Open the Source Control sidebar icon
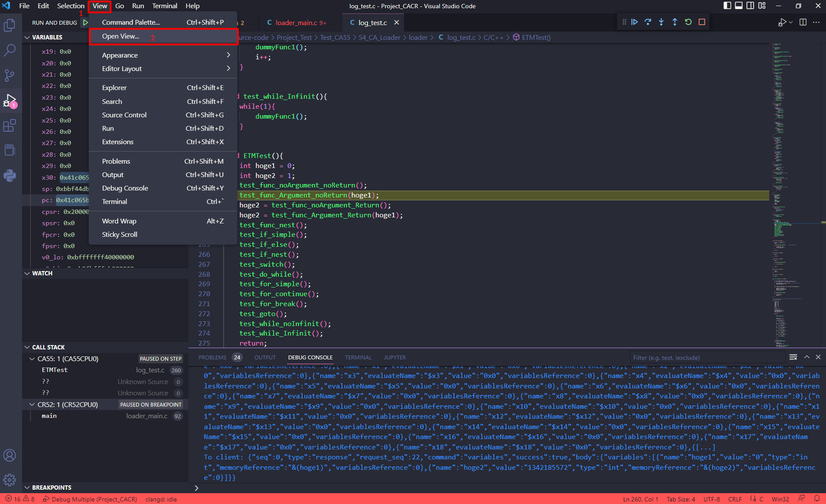 click(x=10, y=75)
